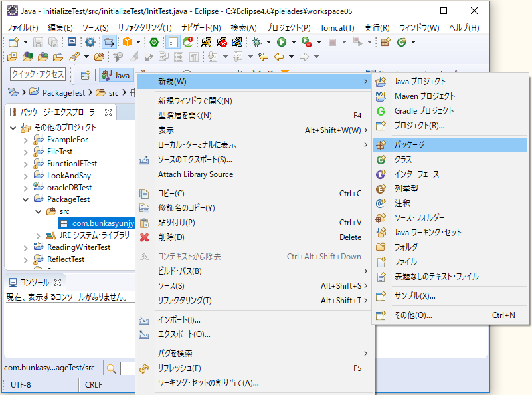532x395 pixels.
Task: Select Gradle プロジェクト in the New submenu
Action: click(x=450, y=111)
